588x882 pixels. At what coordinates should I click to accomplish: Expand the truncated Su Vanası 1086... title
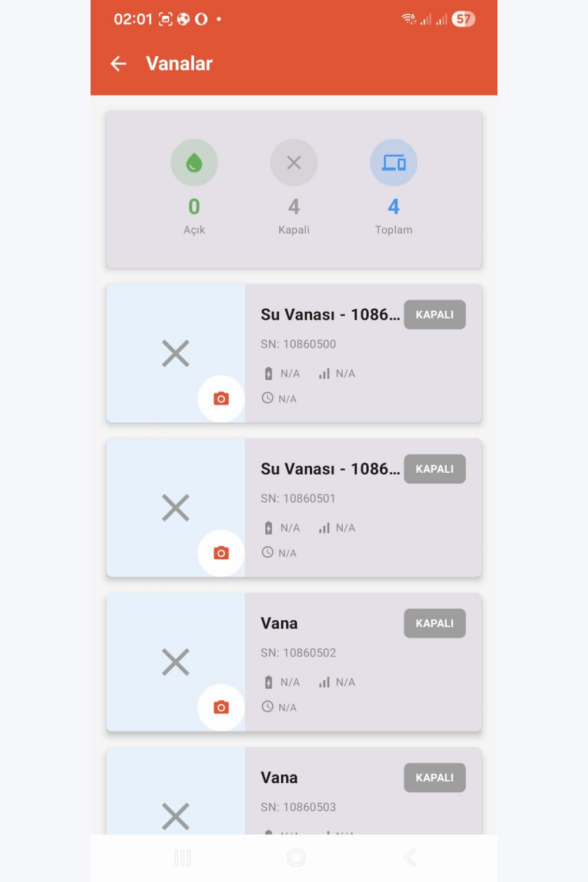tap(330, 315)
